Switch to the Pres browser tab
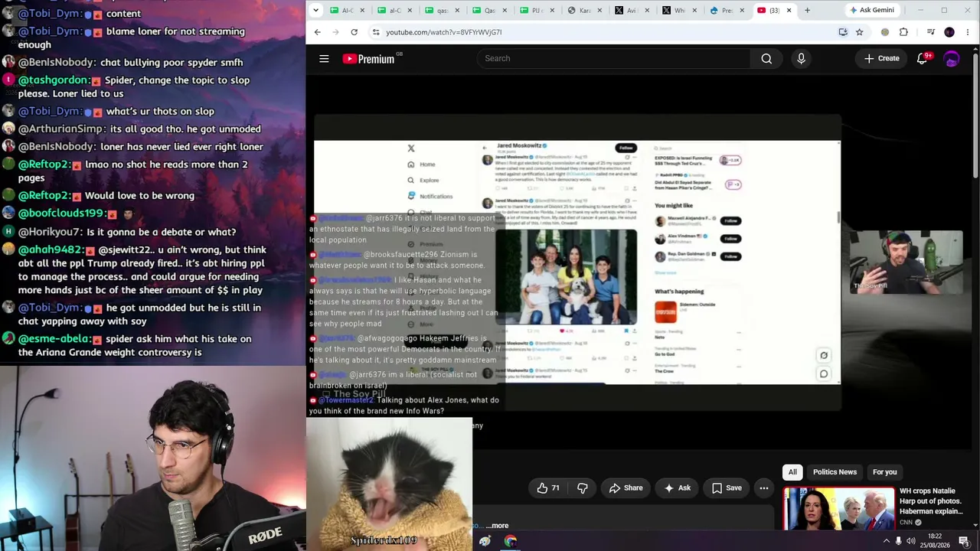Image resolution: width=980 pixels, height=551 pixels. coord(727,10)
